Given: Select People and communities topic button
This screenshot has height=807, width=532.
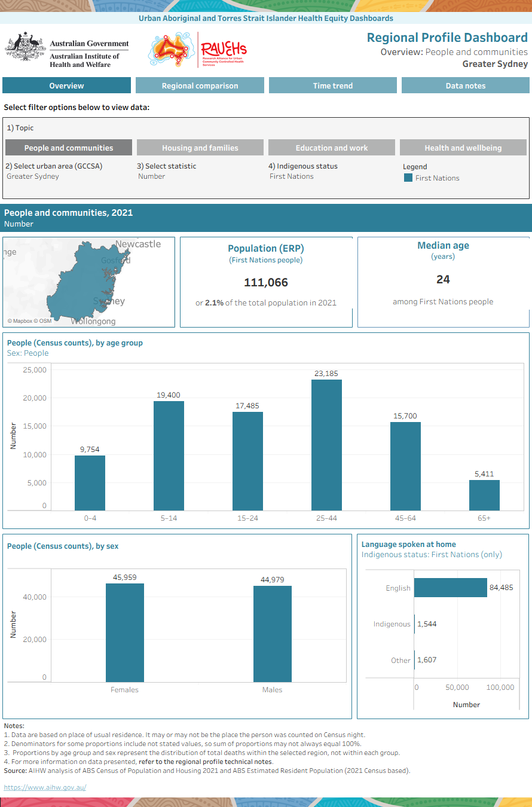Looking at the screenshot, I should click(x=69, y=148).
